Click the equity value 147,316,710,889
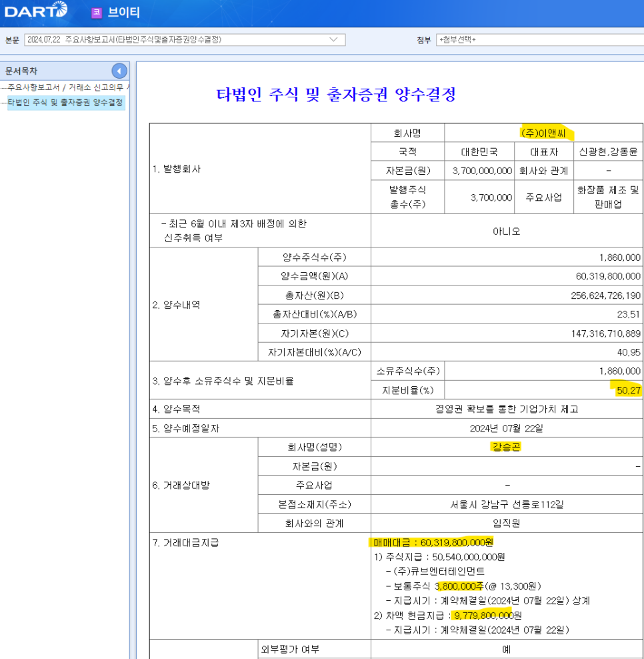The width and height of the screenshot is (644, 659). [x=605, y=334]
